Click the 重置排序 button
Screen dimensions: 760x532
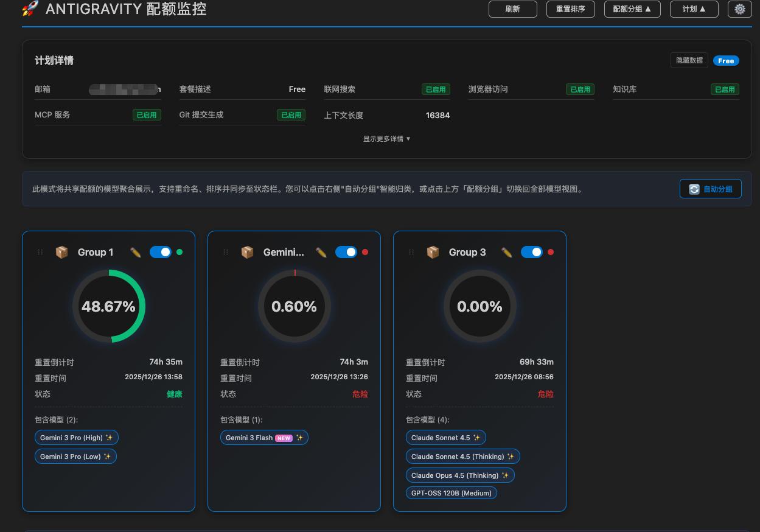pyautogui.click(x=571, y=9)
